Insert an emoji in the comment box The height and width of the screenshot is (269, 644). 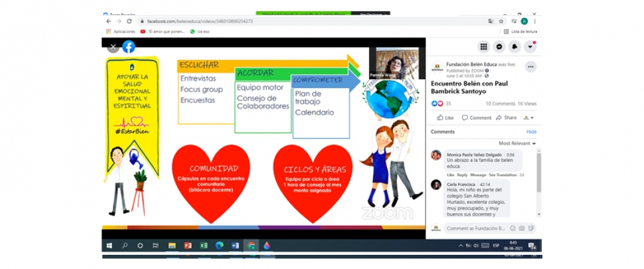tap(513, 228)
